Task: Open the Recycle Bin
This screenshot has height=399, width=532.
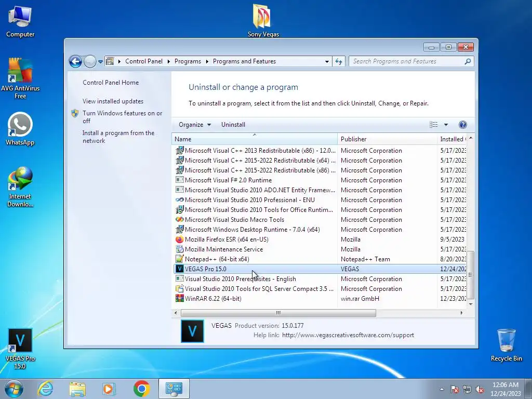Action: [506, 345]
